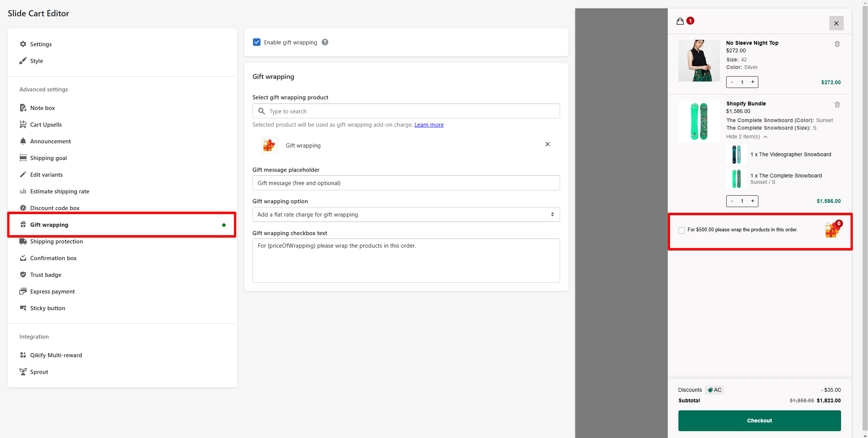Click the cart bag icon in preview header
The image size is (868, 438).
coord(680,21)
